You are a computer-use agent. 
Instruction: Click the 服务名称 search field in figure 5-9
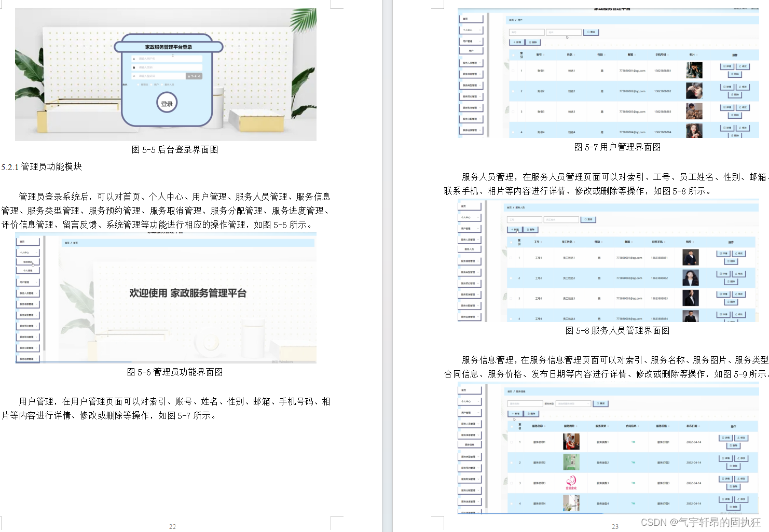[x=525, y=403]
